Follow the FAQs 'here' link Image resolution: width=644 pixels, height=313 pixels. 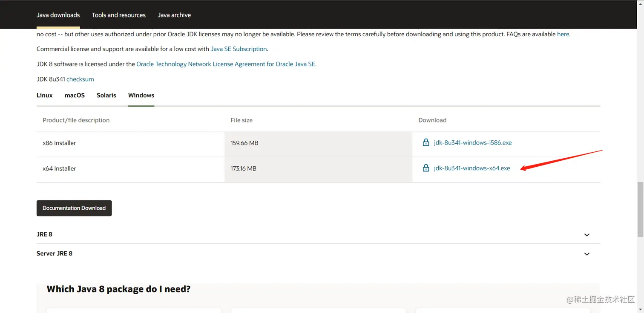click(563, 34)
